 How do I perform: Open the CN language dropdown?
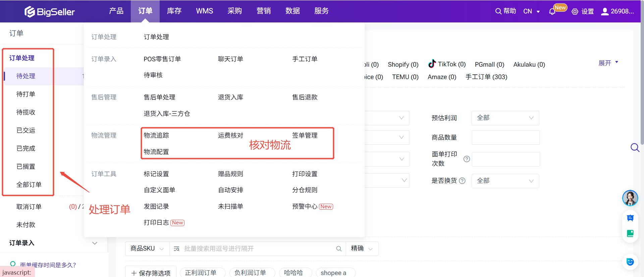click(532, 11)
